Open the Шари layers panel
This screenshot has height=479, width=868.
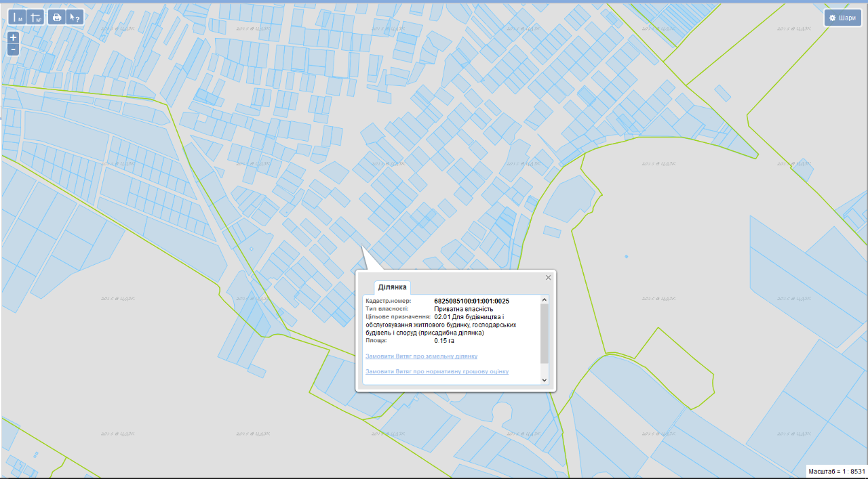click(x=843, y=18)
